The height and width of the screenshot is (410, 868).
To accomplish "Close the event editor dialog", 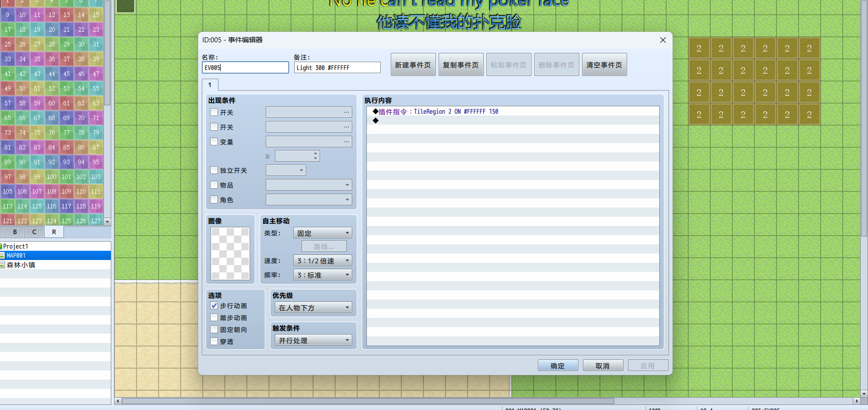I will tap(662, 40).
